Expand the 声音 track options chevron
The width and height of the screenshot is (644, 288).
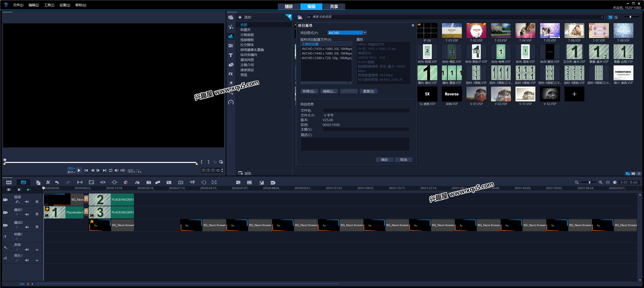37,250
